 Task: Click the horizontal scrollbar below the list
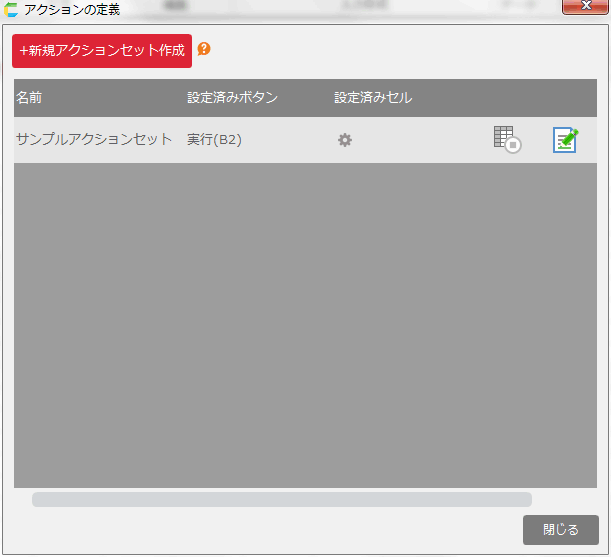click(x=282, y=499)
